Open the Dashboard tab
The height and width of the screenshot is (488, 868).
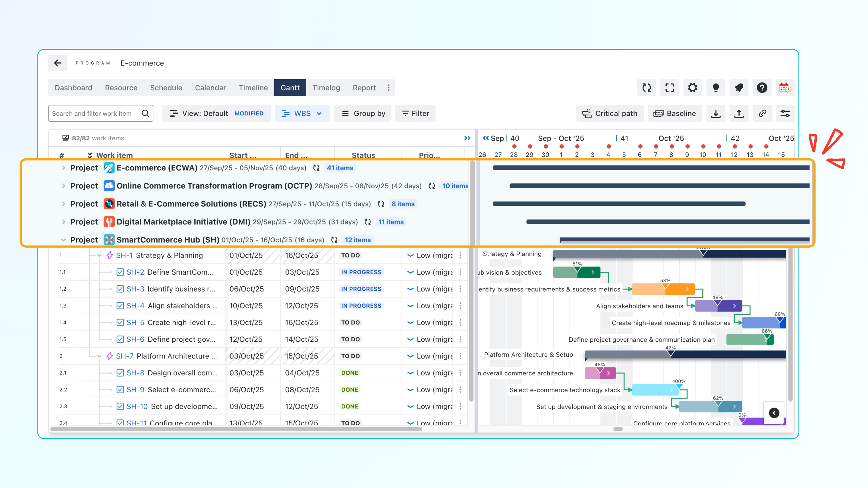click(x=73, y=88)
